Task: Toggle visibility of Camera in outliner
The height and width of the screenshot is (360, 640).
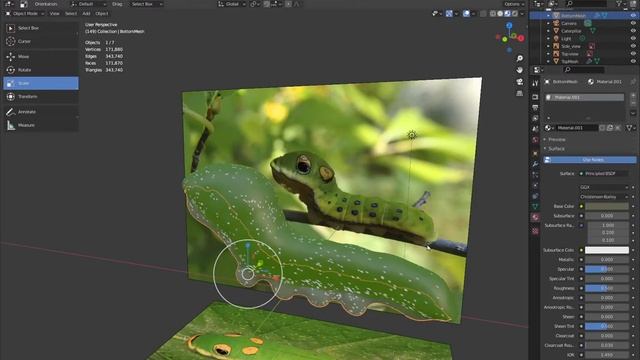Action: (633, 23)
